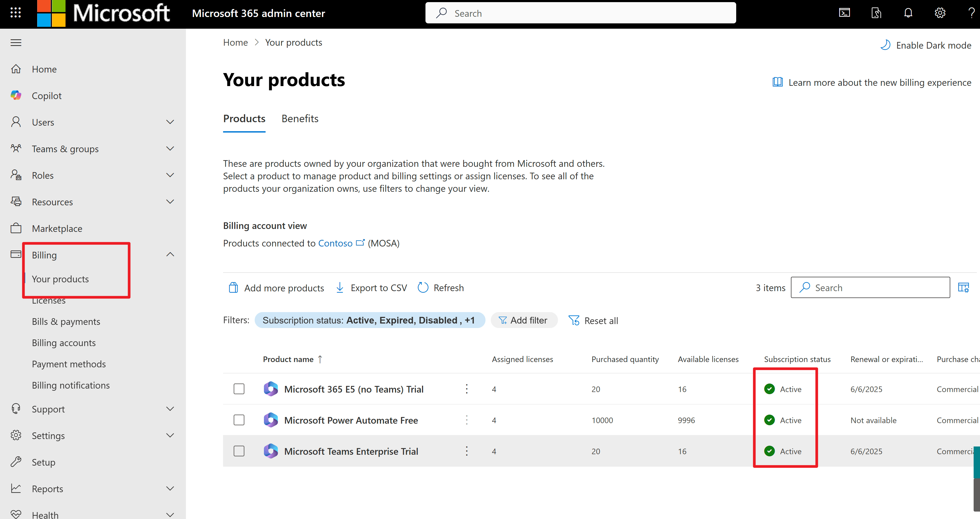Open Copilot in sidebar
Image resolution: width=980 pixels, height=519 pixels.
coord(46,96)
